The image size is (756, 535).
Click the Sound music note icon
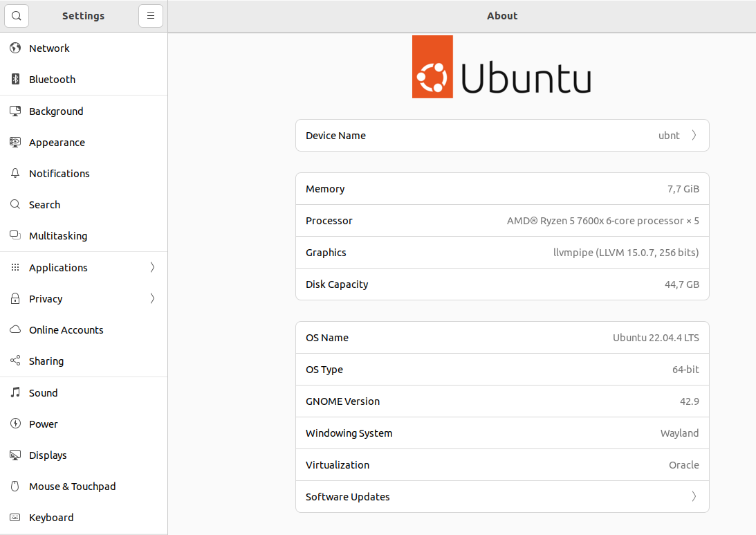click(x=15, y=392)
